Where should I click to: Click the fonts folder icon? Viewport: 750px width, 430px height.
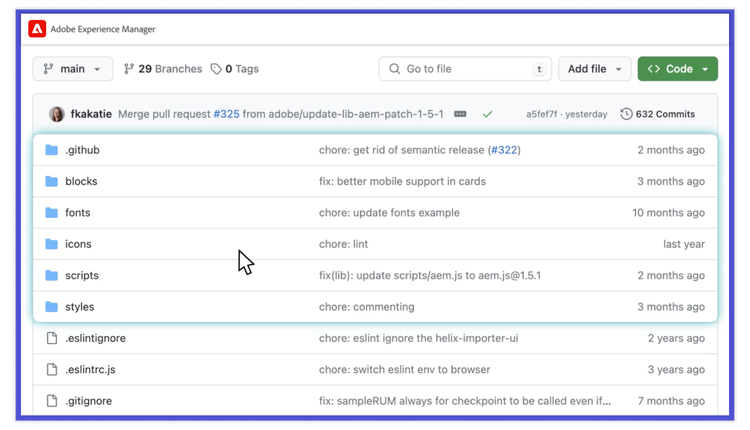pos(52,213)
